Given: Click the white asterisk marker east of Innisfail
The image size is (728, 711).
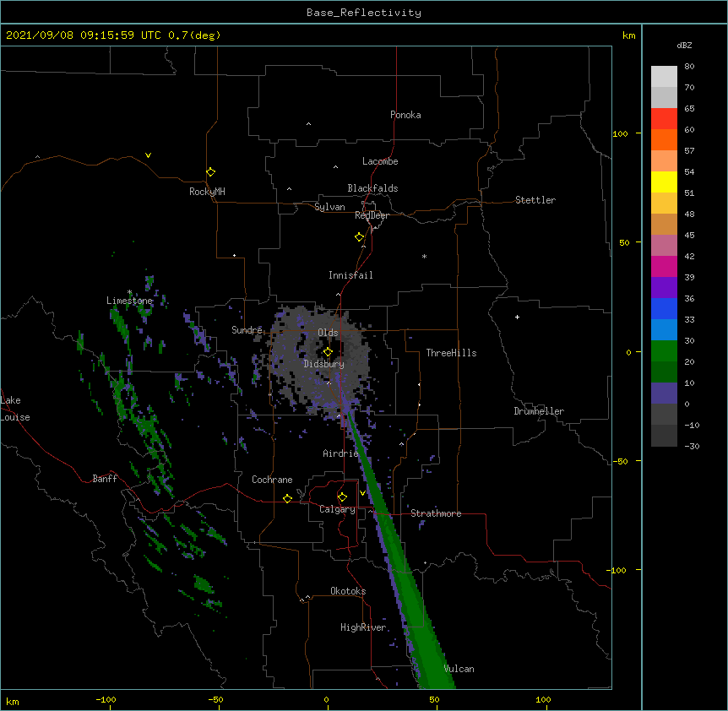Looking at the screenshot, I should click(424, 256).
